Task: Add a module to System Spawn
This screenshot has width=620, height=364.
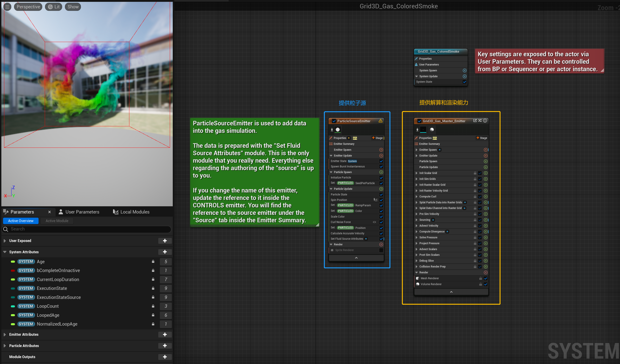Action: tap(464, 70)
